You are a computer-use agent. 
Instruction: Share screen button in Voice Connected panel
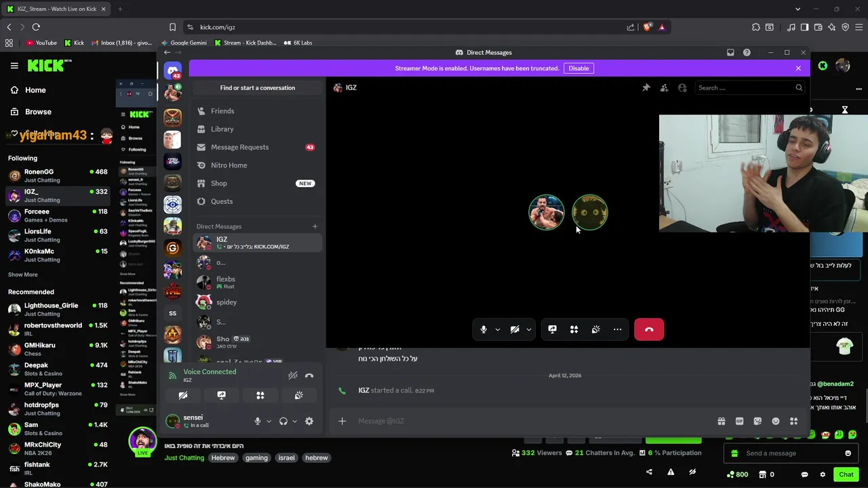click(221, 395)
